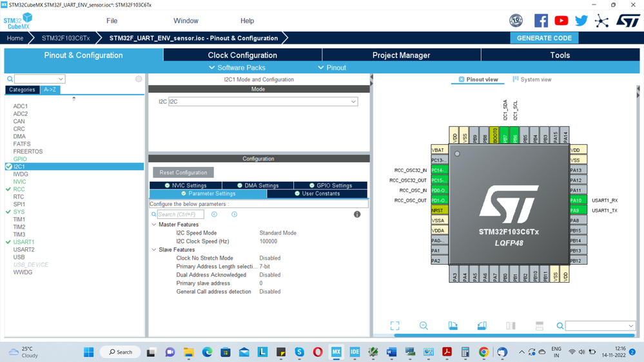Go to previous parameter search result
This screenshot has height=362, width=644.
pyautogui.click(x=215, y=214)
